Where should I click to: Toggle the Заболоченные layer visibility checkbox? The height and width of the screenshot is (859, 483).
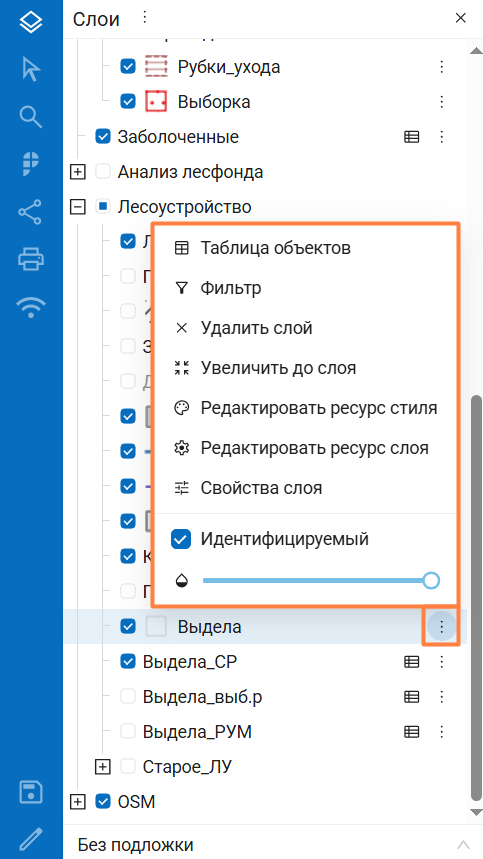click(102, 136)
